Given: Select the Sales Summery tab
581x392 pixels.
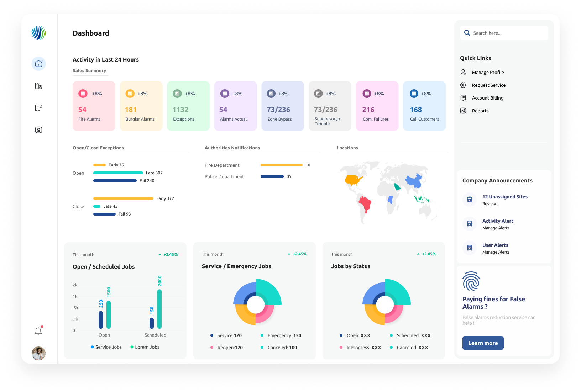Looking at the screenshot, I should 89,71.
